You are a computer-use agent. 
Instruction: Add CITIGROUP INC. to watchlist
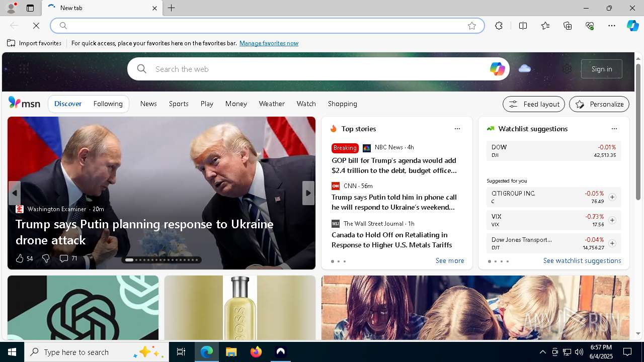[612, 197]
